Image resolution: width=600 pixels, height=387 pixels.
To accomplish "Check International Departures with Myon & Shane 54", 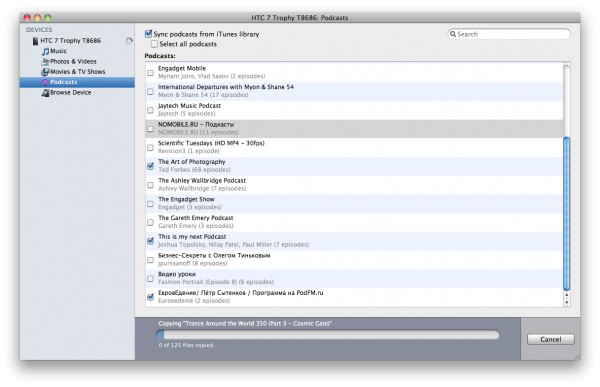I will click(x=150, y=91).
